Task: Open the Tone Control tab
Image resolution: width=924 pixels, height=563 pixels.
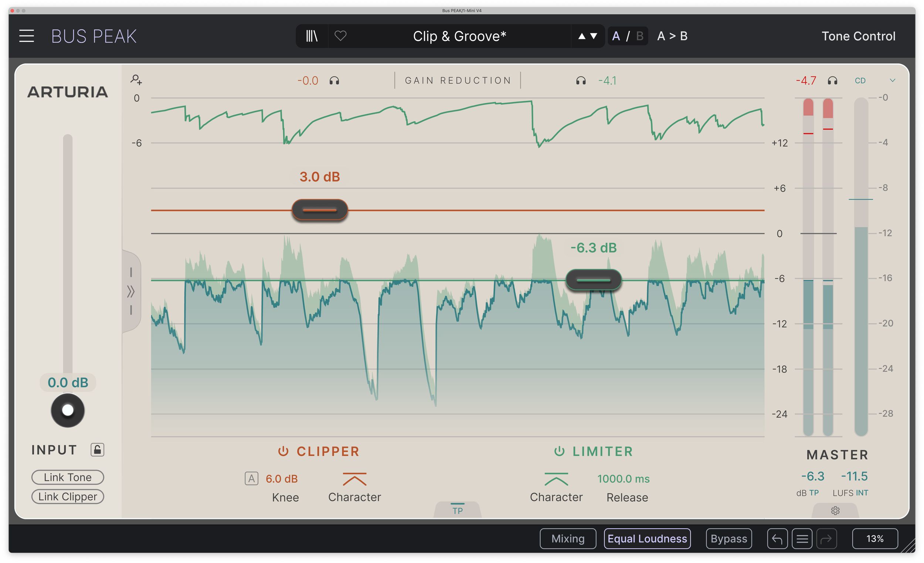Action: [858, 36]
